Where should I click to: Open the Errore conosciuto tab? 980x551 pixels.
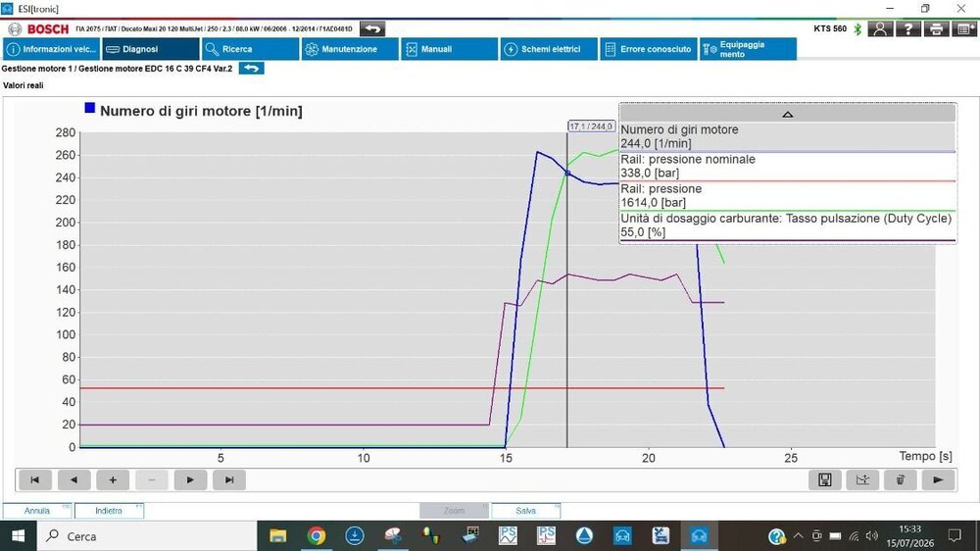point(649,49)
